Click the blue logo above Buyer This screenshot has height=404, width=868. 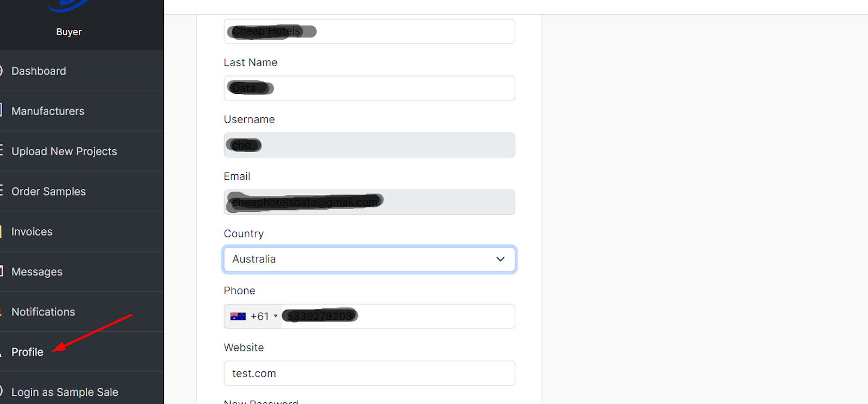click(68, 5)
